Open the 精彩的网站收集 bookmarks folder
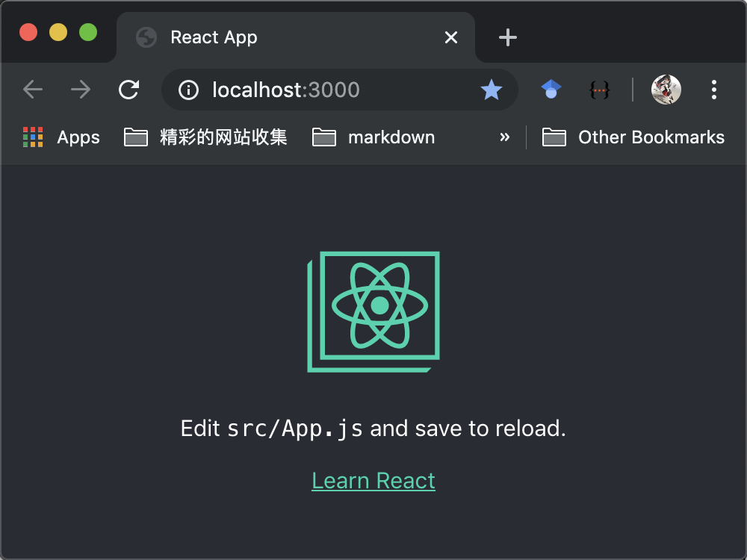Viewport: 747px width, 560px height. [205, 137]
